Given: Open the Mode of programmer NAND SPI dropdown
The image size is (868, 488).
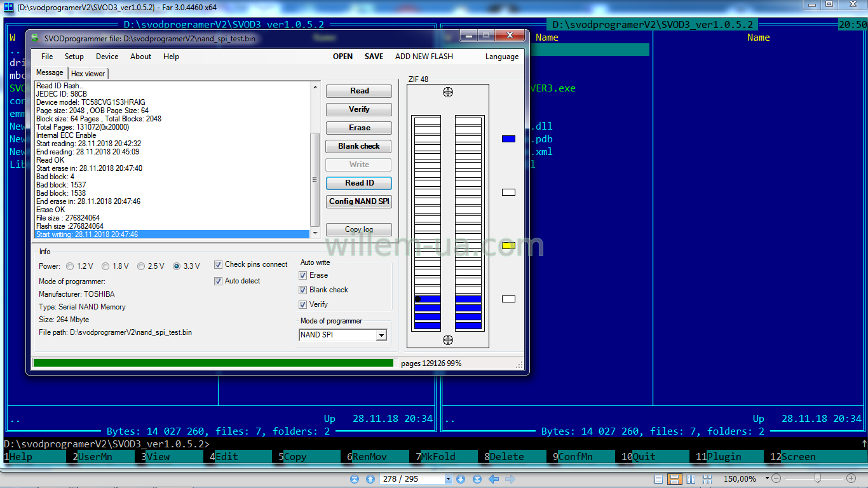Looking at the screenshot, I should 381,335.
